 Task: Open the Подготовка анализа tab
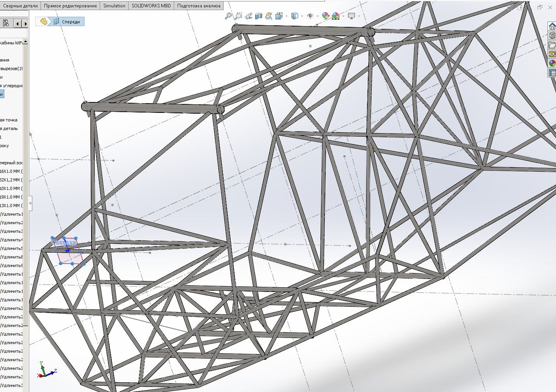199,6
